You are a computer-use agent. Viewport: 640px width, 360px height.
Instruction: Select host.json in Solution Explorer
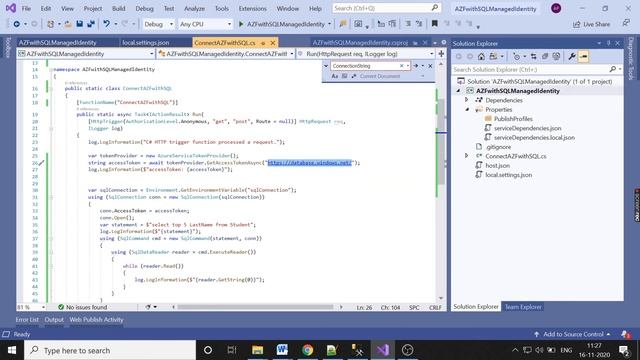(497, 165)
